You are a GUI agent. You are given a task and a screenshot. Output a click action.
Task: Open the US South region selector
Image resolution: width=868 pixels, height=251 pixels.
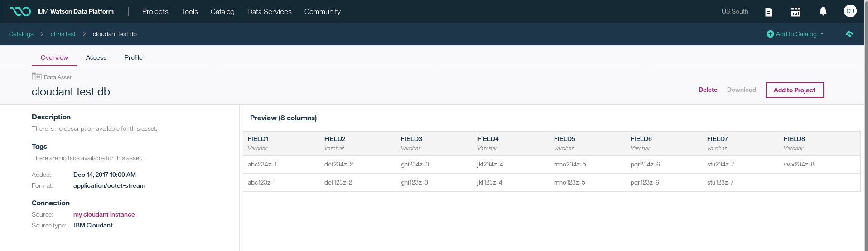[734, 11]
